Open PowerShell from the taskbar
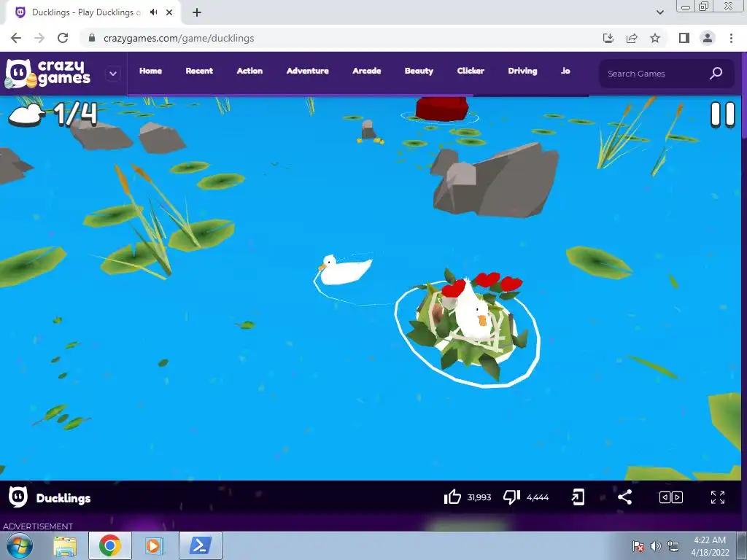The image size is (747, 560). pyautogui.click(x=200, y=545)
